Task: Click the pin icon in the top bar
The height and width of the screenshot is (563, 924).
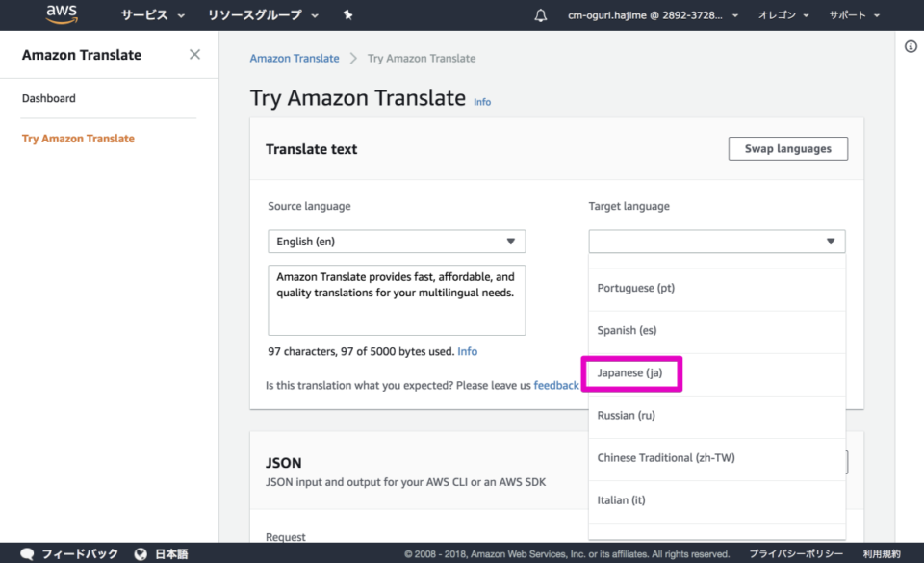Action: tap(346, 14)
